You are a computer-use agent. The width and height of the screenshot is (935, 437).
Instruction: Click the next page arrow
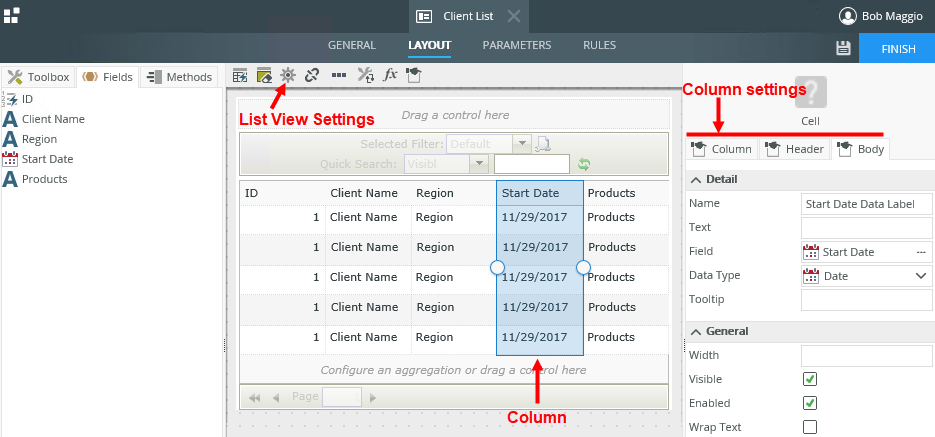(x=373, y=398)
